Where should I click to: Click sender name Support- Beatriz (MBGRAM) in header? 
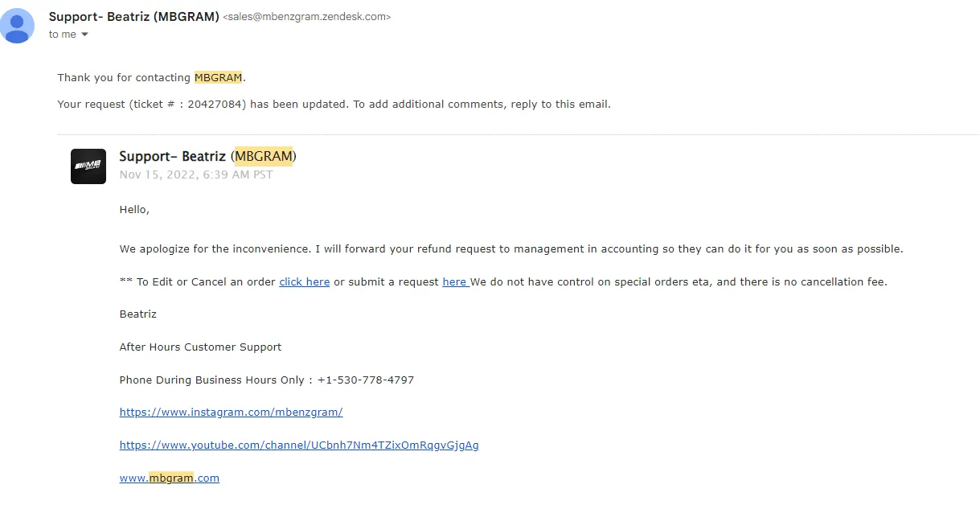point(134,17)
